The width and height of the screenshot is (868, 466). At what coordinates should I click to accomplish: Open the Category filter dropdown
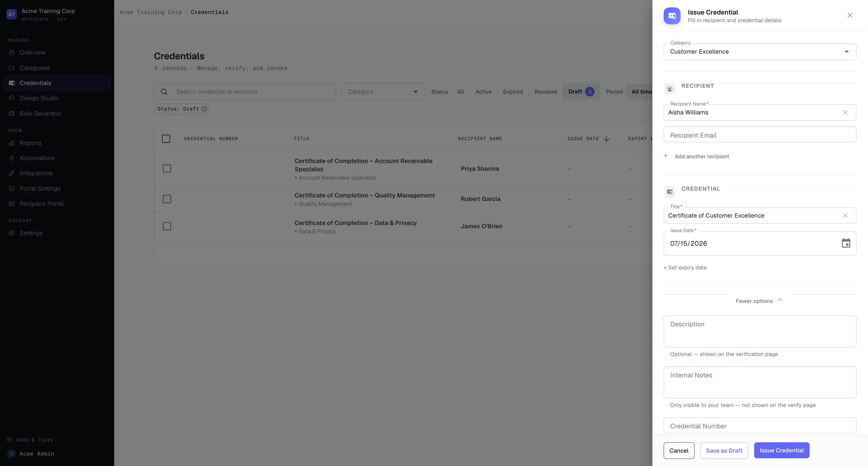pyautogui.click(x=383, y=92)
